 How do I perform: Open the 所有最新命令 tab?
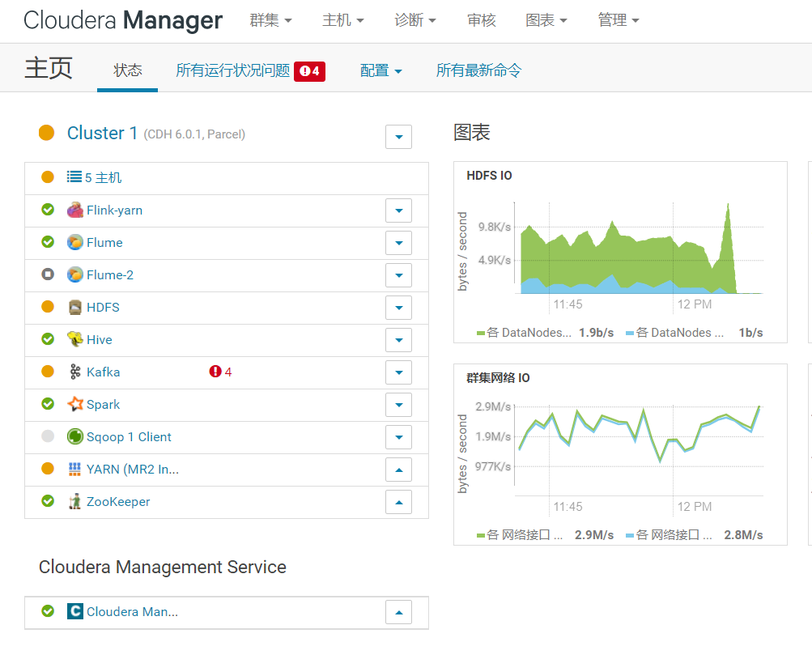(x=479, y=70)
